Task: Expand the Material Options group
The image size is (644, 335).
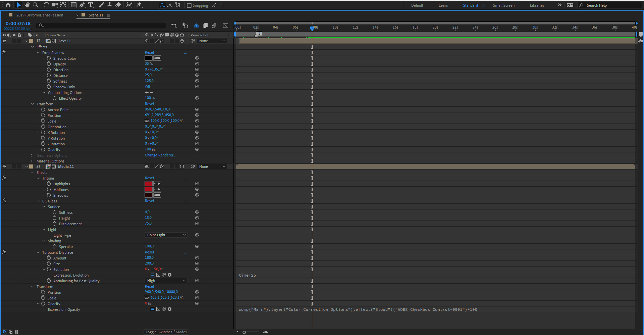Action: click(x=32, y=161)
